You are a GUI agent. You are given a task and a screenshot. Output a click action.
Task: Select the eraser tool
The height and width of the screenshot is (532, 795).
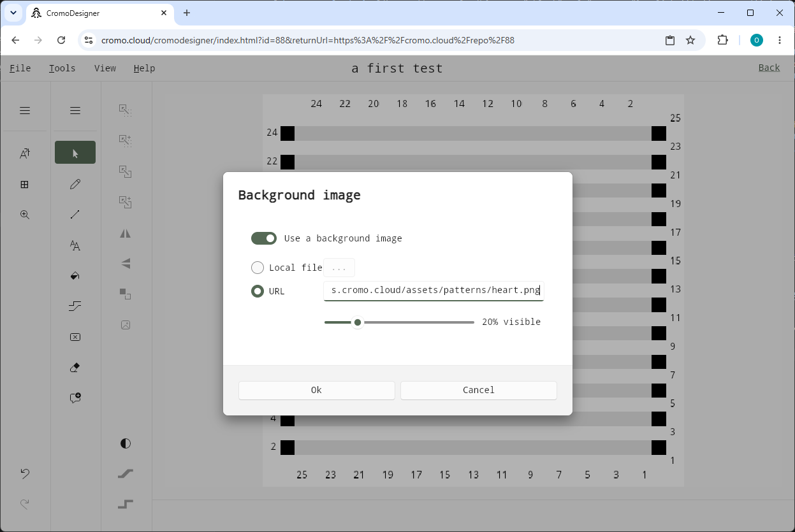pos(75,368)
